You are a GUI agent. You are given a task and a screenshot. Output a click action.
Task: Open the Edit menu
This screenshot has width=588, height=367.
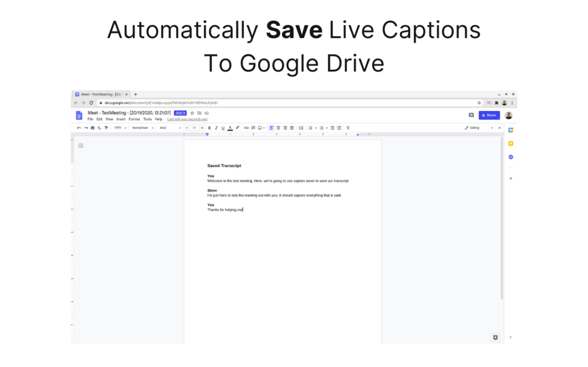point(99,119)
